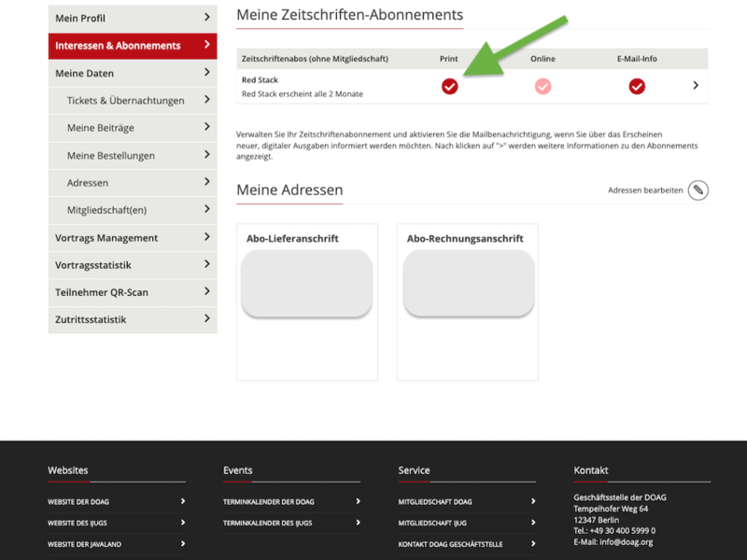Click the pencil edit icon beside Adressen bearbeiten

click(x=698, y=190)
